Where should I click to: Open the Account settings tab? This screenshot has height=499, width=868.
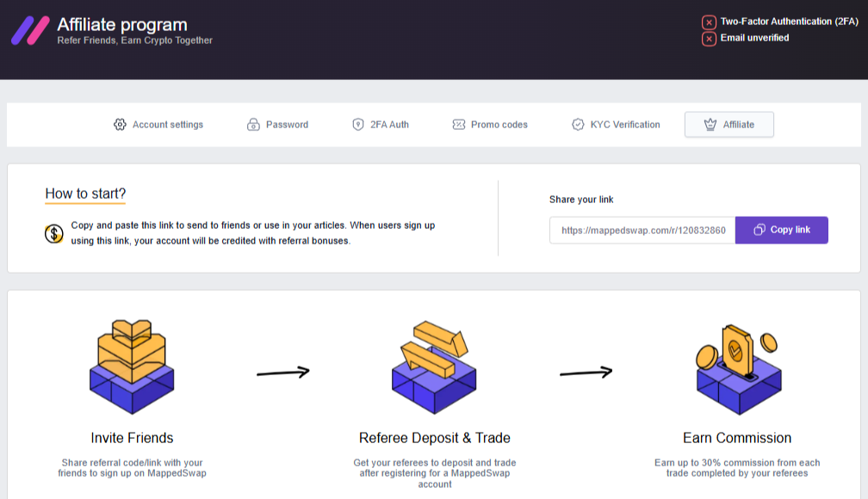pyautogui.click(x=167, y=125)
